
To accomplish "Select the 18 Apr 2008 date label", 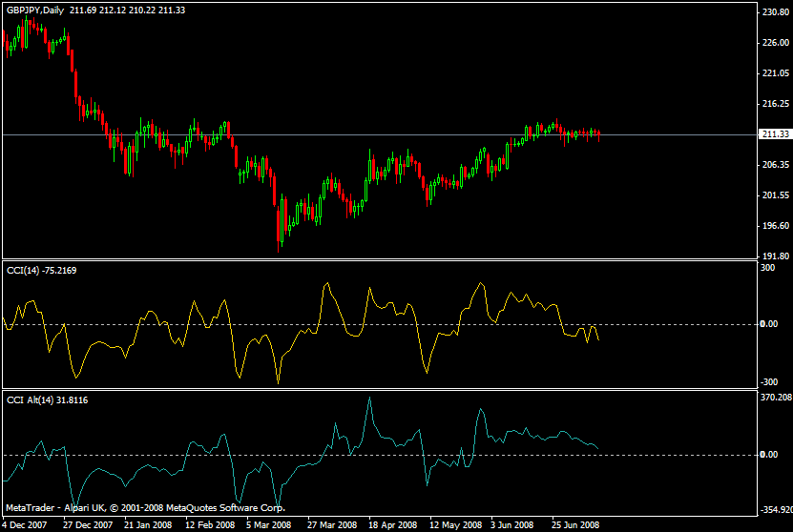I will click(x=392, y=524).
